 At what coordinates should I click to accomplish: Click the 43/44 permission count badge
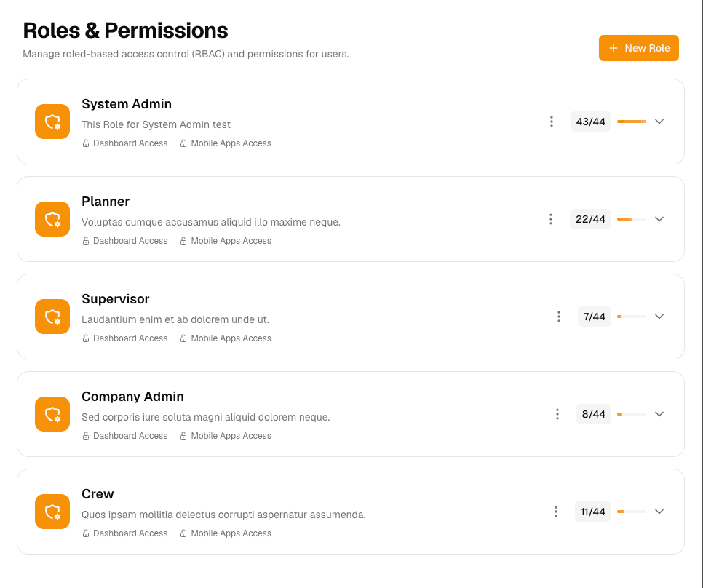pyautogui.click(x=590, y=122)
